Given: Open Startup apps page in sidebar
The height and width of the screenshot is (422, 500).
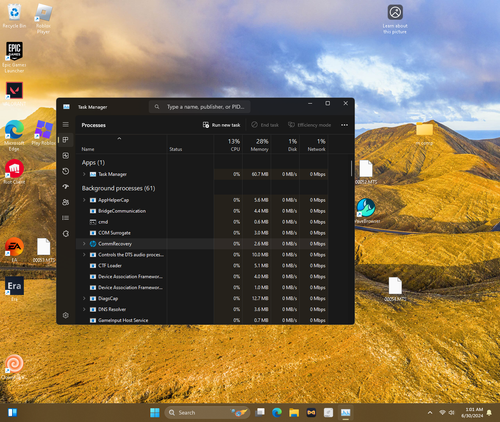Looking at the screenshot, I should pyautogui.click(x=66, y=187).
